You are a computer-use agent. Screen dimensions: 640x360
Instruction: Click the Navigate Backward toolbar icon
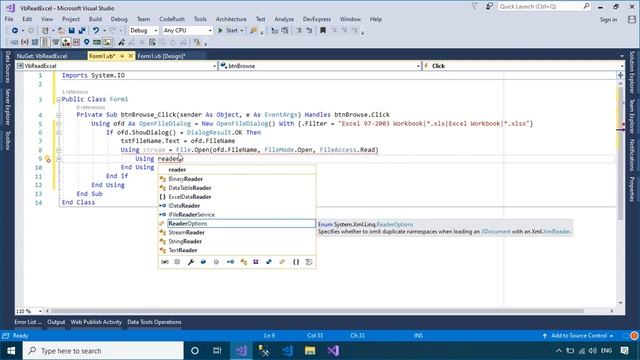pos(15,31)
